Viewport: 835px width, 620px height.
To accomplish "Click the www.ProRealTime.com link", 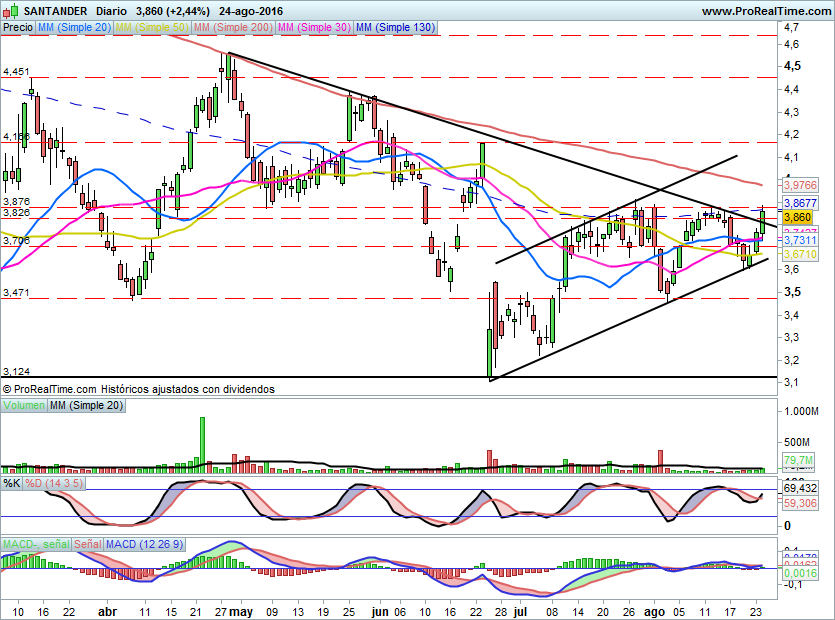I will click(x=766, y=11).
